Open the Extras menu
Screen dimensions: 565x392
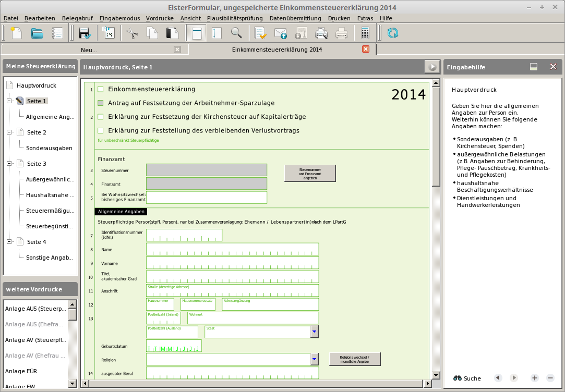coord(365,18)
